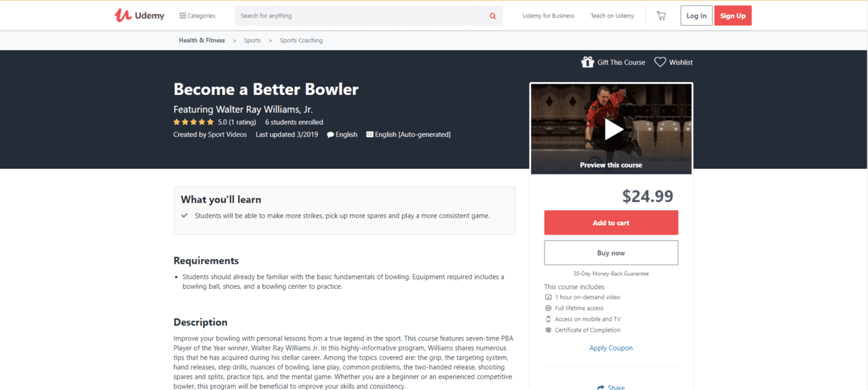
Task: Click the English language speech icon
Action: pyautogui.click(x=330, y=134)
